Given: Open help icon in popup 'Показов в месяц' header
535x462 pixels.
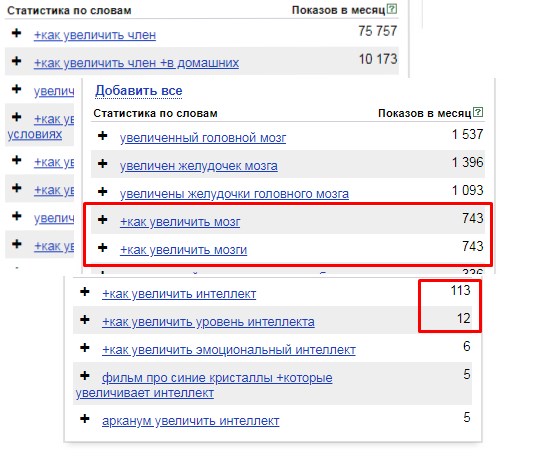Looking at the screenshot, I should (478, 112).
